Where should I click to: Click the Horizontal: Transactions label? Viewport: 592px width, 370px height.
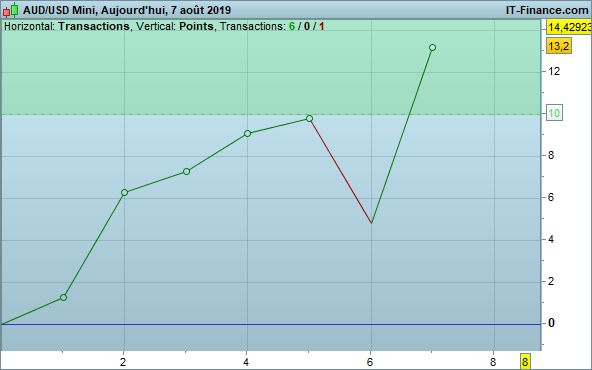67,26
